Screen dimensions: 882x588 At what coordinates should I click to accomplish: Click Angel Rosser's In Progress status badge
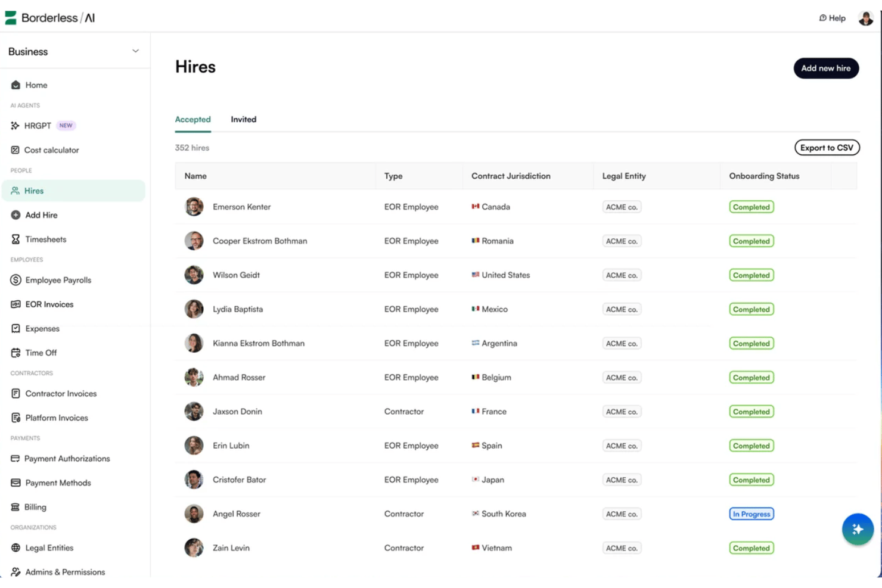751,514
